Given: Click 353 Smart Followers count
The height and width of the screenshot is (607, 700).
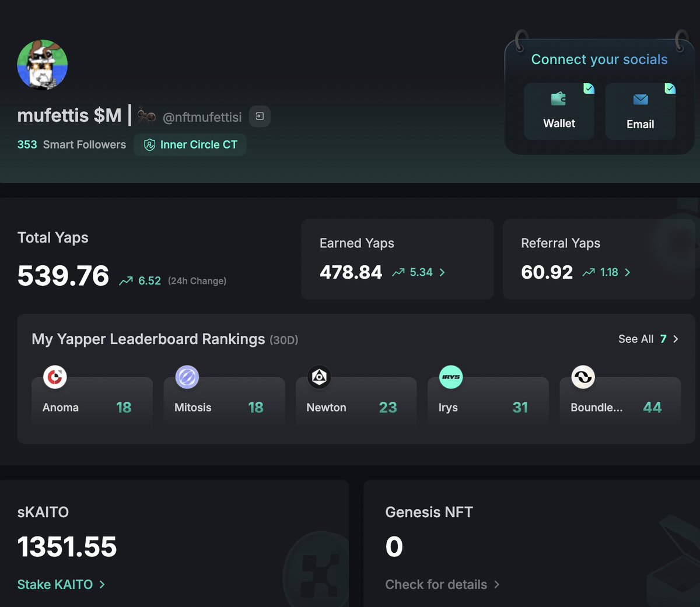Looking at the screenshot, I should (x=72, y=145).
